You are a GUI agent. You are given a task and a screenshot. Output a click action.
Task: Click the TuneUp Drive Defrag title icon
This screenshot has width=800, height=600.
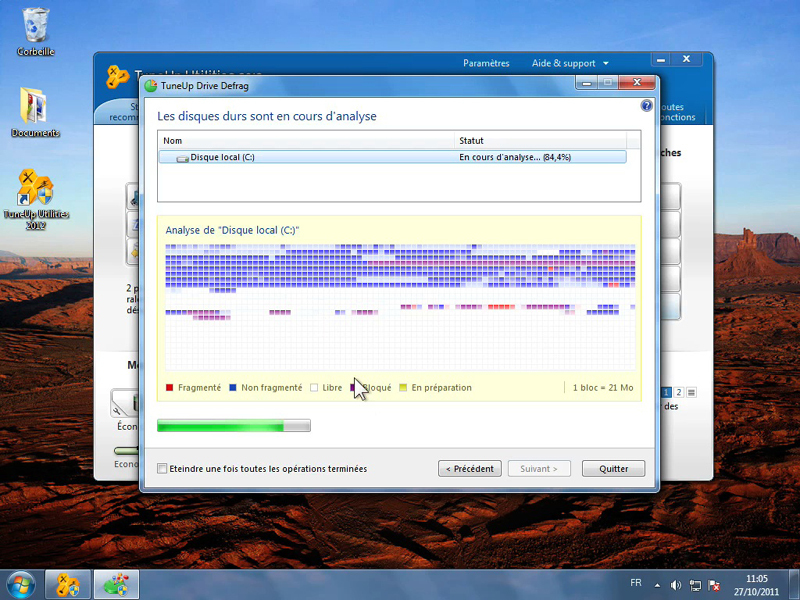tap(151, 86)
